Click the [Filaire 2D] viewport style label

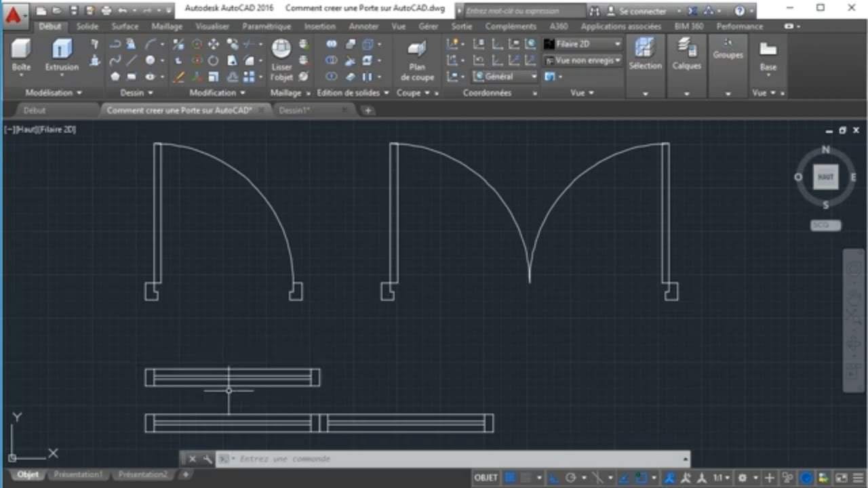tap(57, 129)
